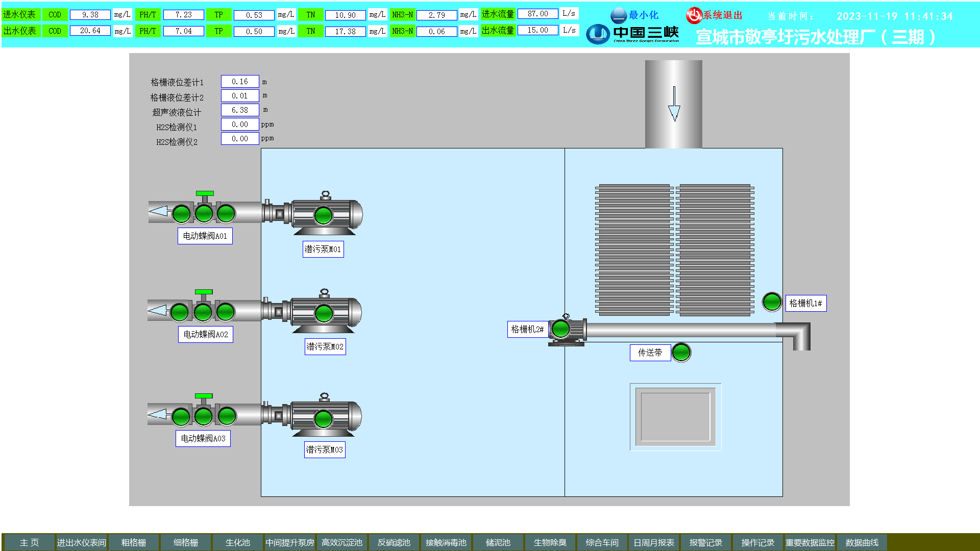This screenshot has height=551, width=980.
Task: Open the 生化池 navigation tab
Action: (x=237, y=542)
